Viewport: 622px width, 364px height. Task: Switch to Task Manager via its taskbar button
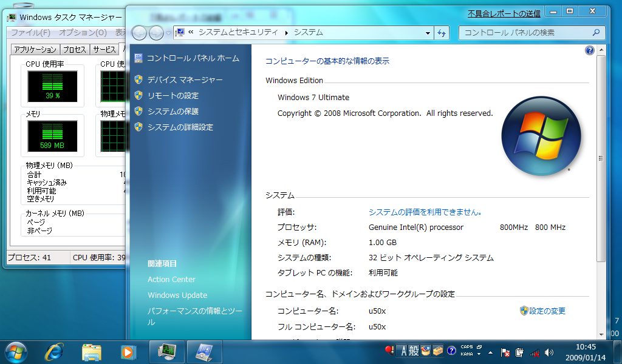(x=167, y=352)
